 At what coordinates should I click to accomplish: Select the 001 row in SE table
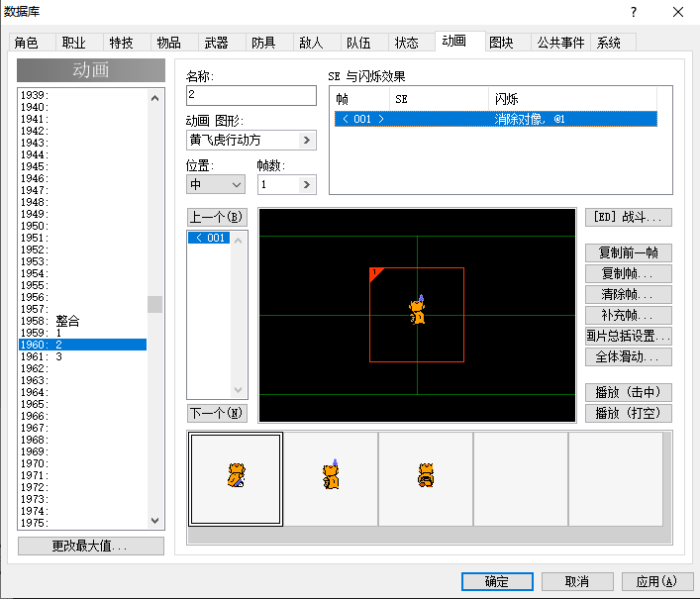(x=495, y=119)
